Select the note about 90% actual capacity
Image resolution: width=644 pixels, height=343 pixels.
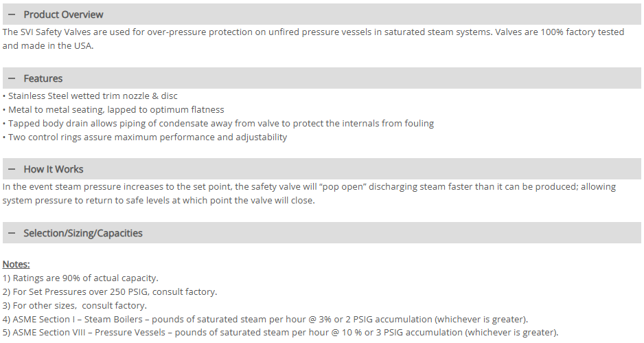coord(80,278)
